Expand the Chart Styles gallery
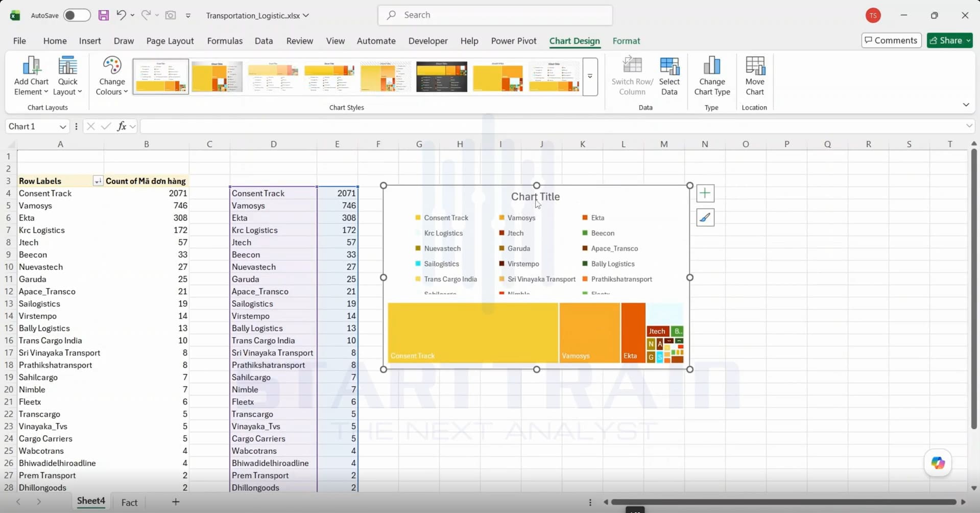980x513 pixels. (590, 77)
